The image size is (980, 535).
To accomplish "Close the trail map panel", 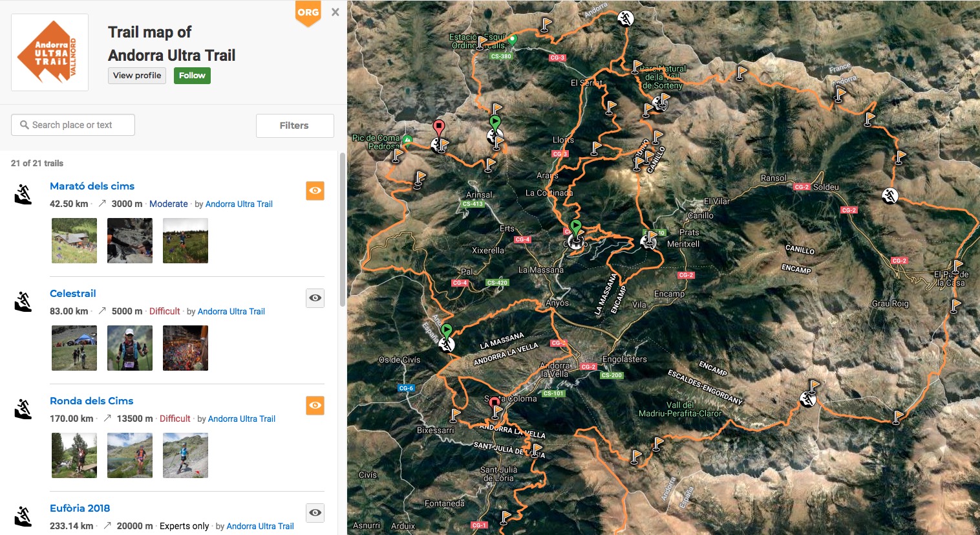I will (x=335, y=12).
